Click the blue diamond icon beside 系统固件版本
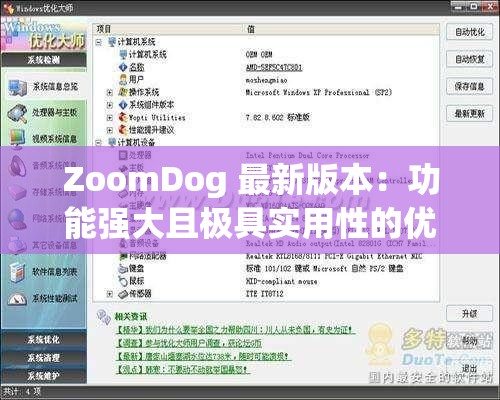The height and width of the screenshot is (400, 500). [x=123, y=105]
